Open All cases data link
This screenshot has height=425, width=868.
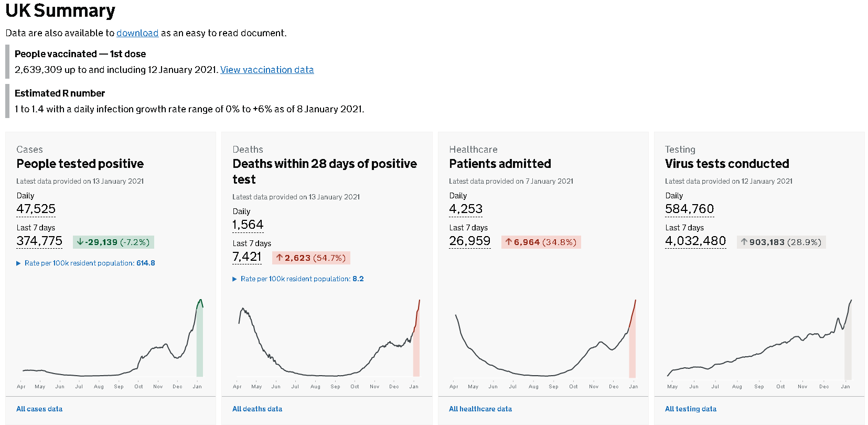pyautogui.click(x=39, y=409)
